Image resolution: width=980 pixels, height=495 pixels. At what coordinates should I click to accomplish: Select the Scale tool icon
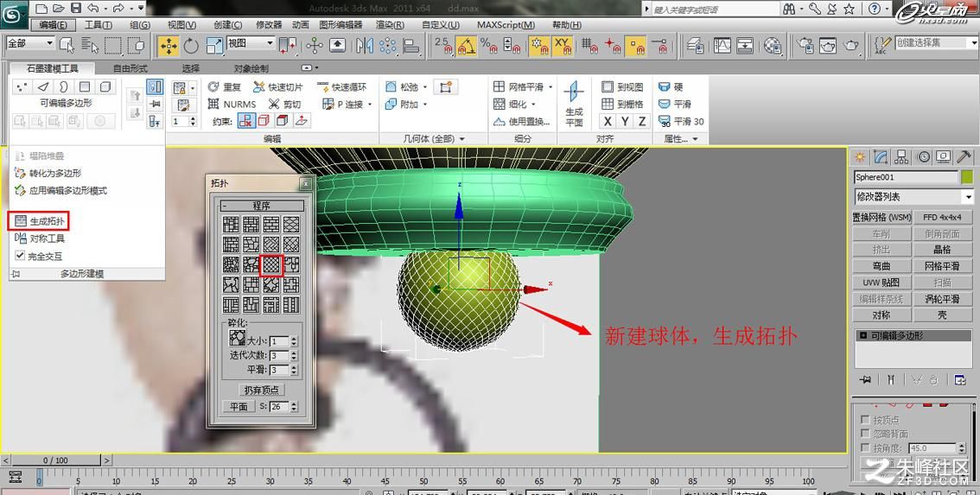[x=214, y=46]
